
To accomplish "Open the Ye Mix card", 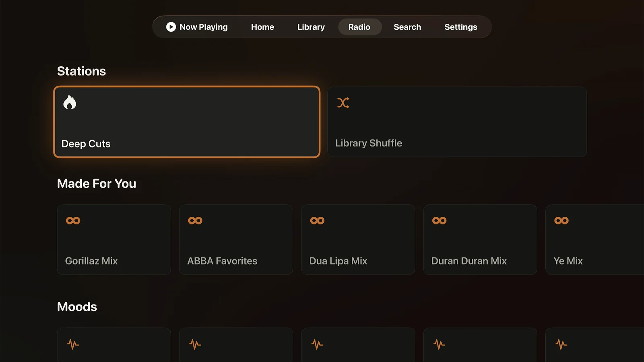I will tap(594, 240).
